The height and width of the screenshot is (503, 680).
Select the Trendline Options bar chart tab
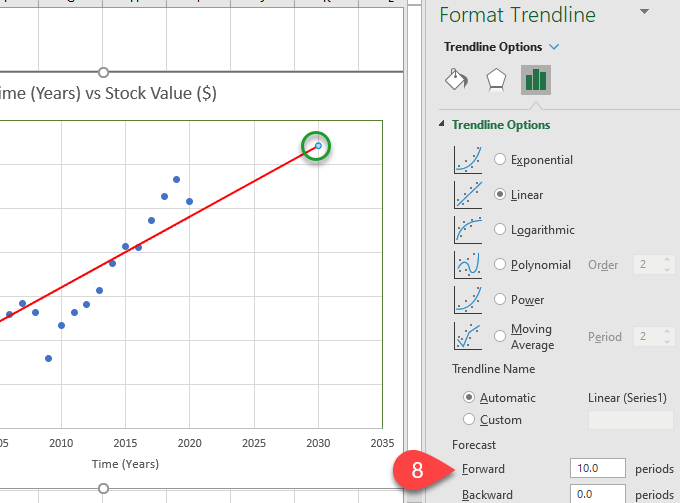[x=536, y=81]
